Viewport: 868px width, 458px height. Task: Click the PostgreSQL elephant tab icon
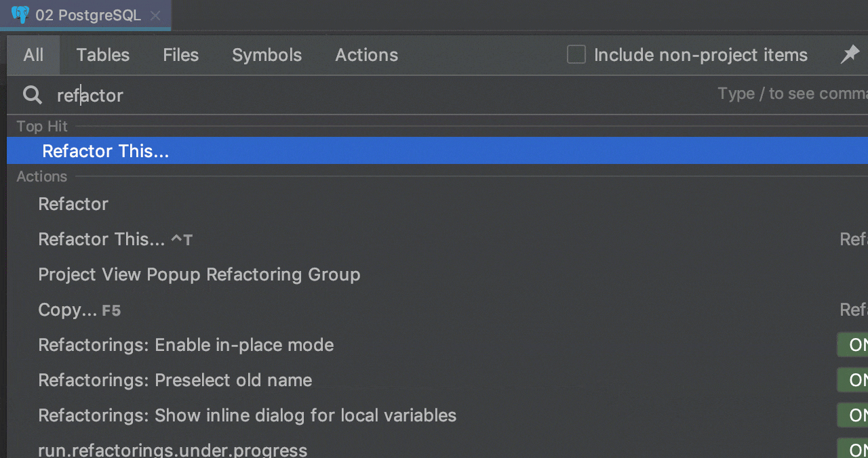click(x=20, y=15)
